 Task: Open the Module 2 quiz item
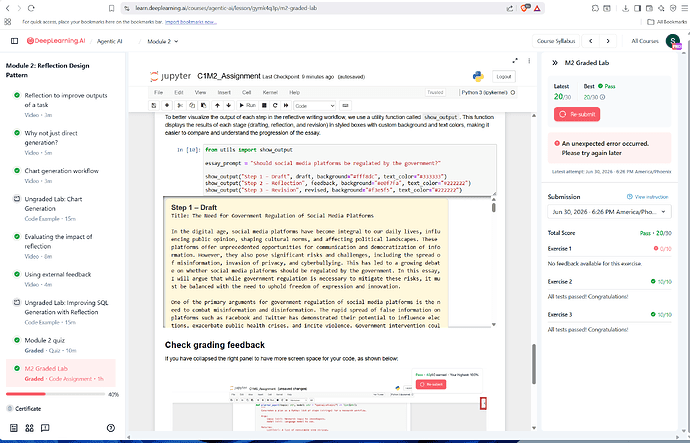(x=61, y=345)
